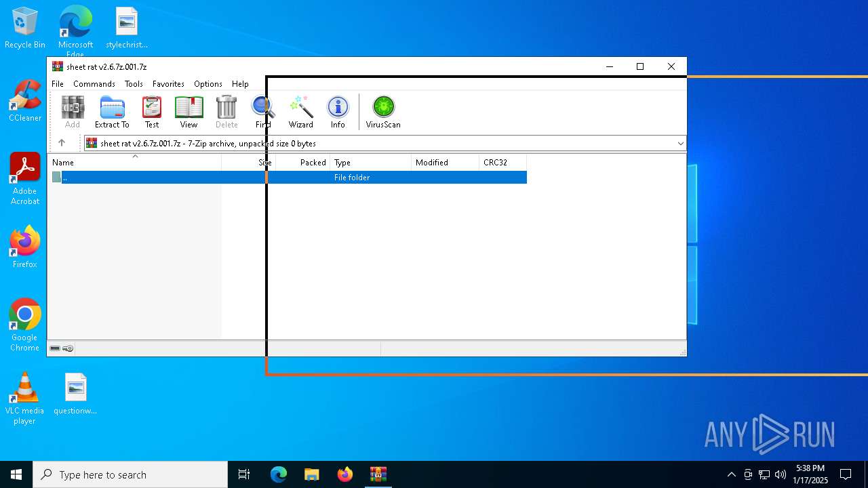Go up one folder level arrow
The width and height of the screenshot is (868, 488).
click(x=62, y=143)
